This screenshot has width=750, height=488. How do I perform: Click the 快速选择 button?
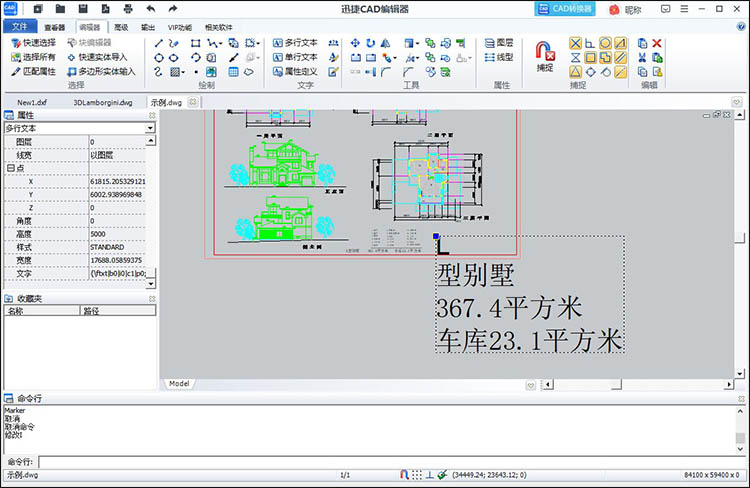click(x=33, y=43)
